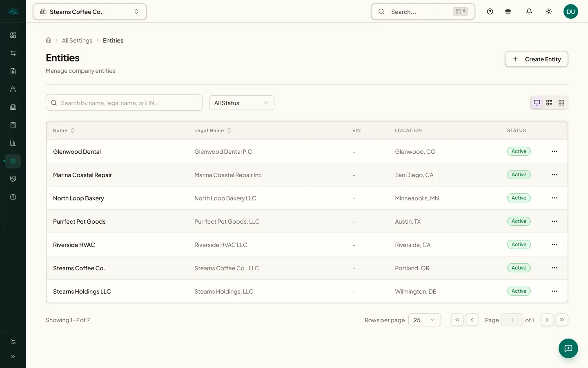Open the DU user avatar menu
The height and width of the screenshot is (368, 588).
[x=571, y=11]
